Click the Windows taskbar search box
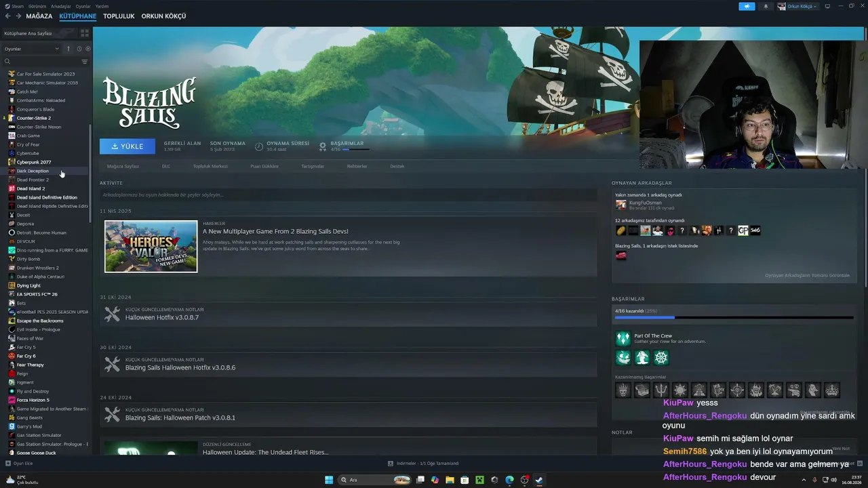The image size is (868, 488). [375, 480]
